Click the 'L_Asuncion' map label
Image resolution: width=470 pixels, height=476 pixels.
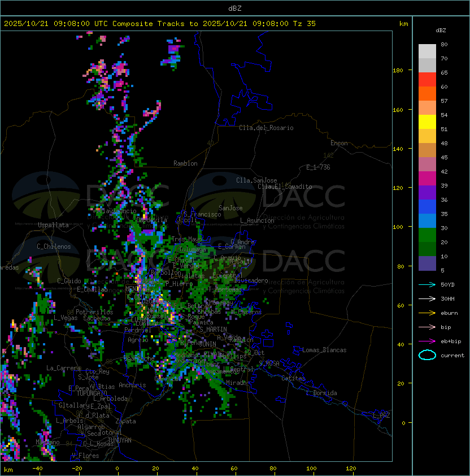point(257,220)
